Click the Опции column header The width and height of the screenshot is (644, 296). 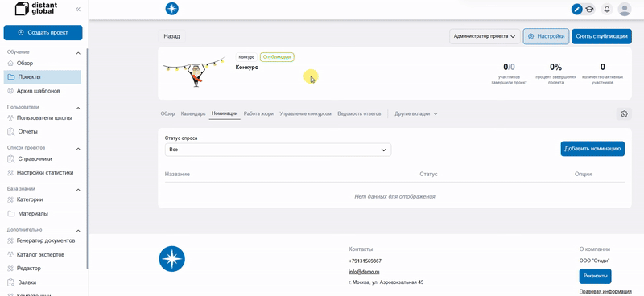(583, 174)
